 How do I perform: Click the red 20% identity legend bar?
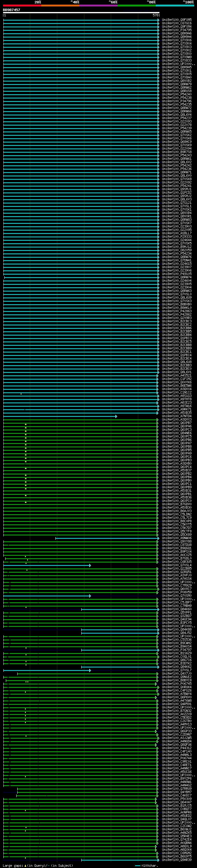22,6
